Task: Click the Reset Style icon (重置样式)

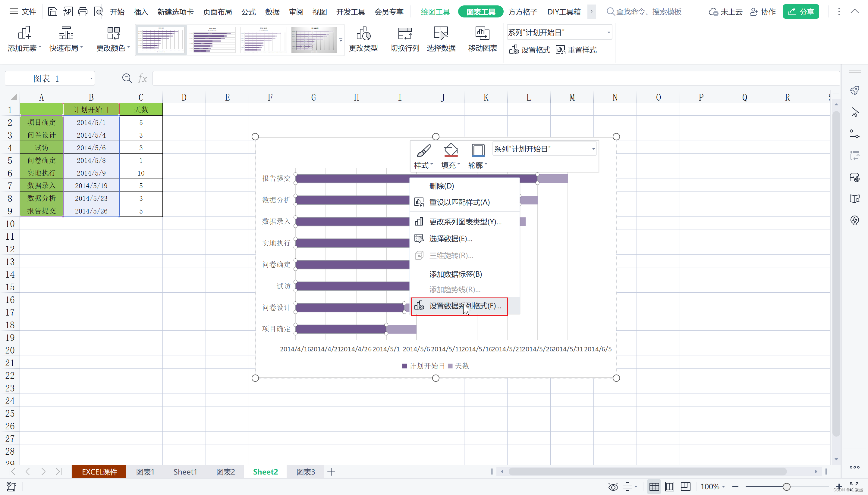Action: (x=576, y=50)
